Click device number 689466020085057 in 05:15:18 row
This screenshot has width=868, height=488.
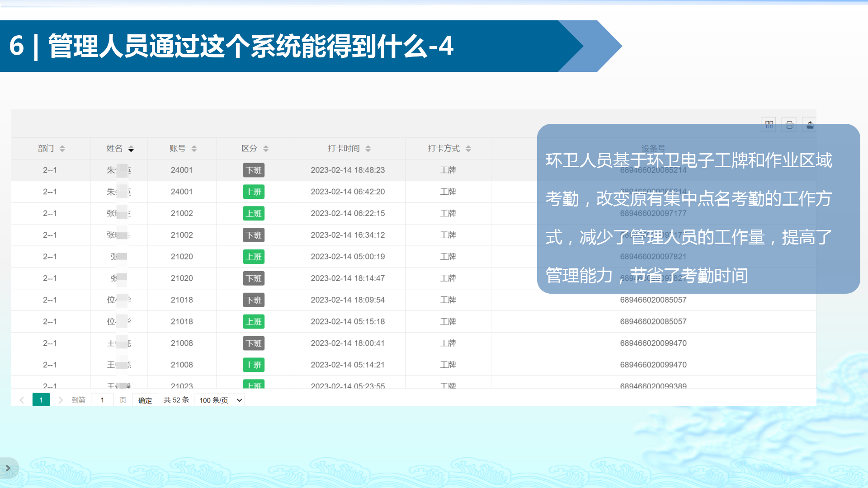click(x=653, y=322)
